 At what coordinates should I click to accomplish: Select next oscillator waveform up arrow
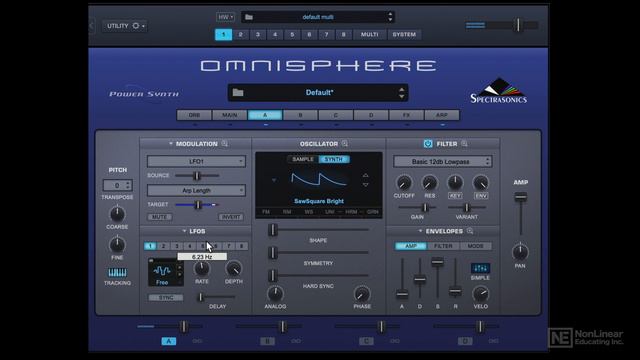(366, 176)
